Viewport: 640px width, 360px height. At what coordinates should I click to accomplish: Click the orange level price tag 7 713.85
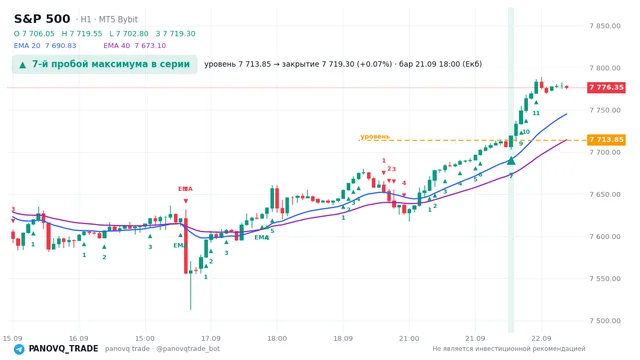tap(606, 140)
